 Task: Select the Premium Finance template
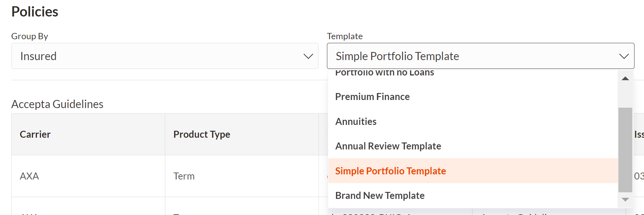point(372,97)
